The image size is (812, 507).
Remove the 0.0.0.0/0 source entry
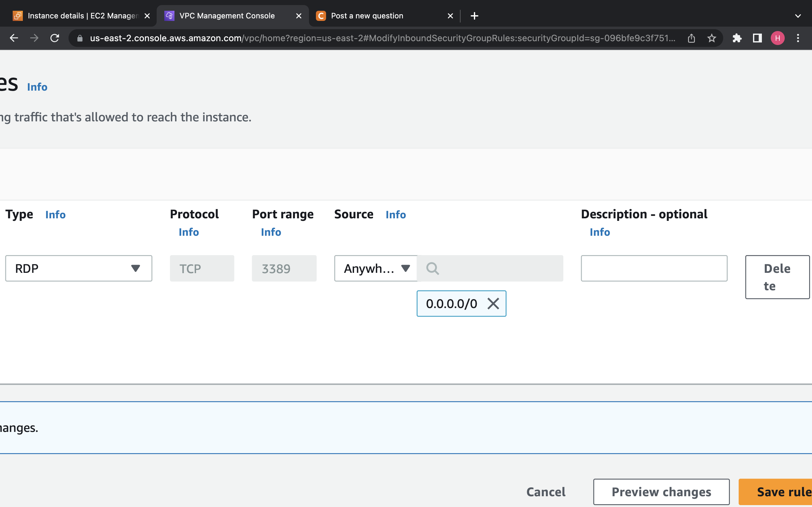(x=493, y=304)
